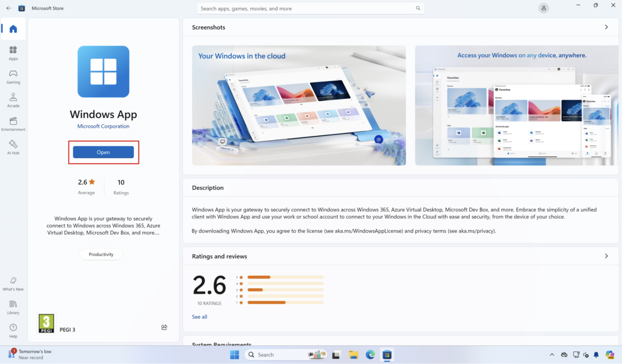
Task: Open What's New page
Action: tap(13, 284)
